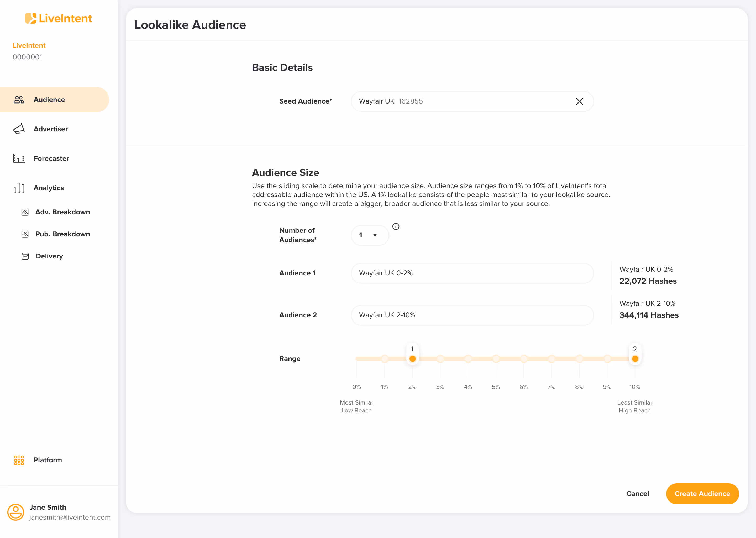Click range slider handle 1 at 2%
The image size is (756, 538).
click(x=412, y=359)
